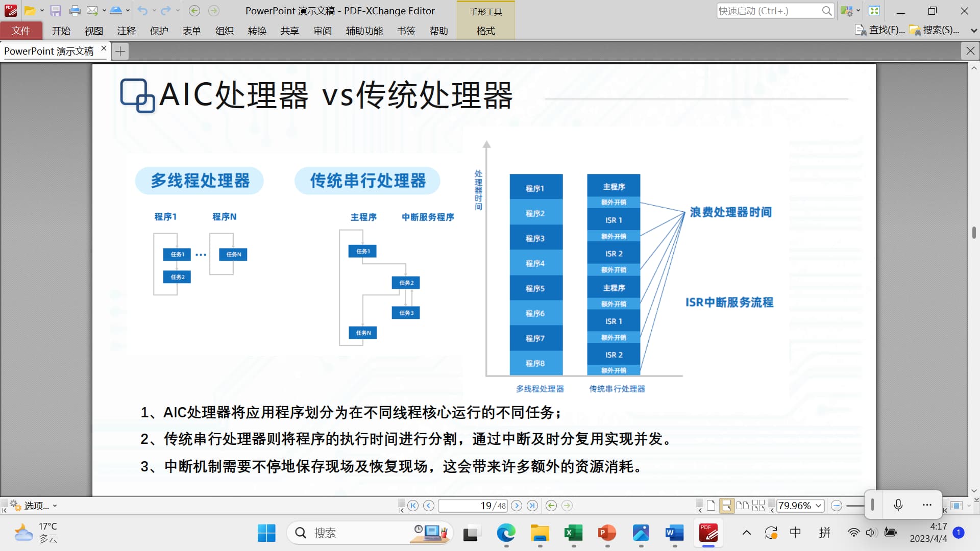
Task: Toggle continuous page layout mode
Action: (726, 506)
